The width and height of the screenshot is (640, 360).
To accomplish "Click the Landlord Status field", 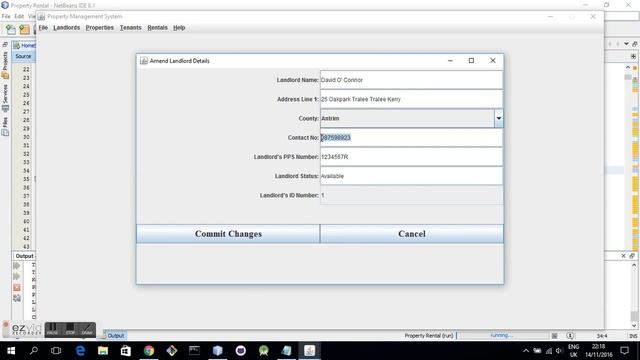I will (411, 176).
